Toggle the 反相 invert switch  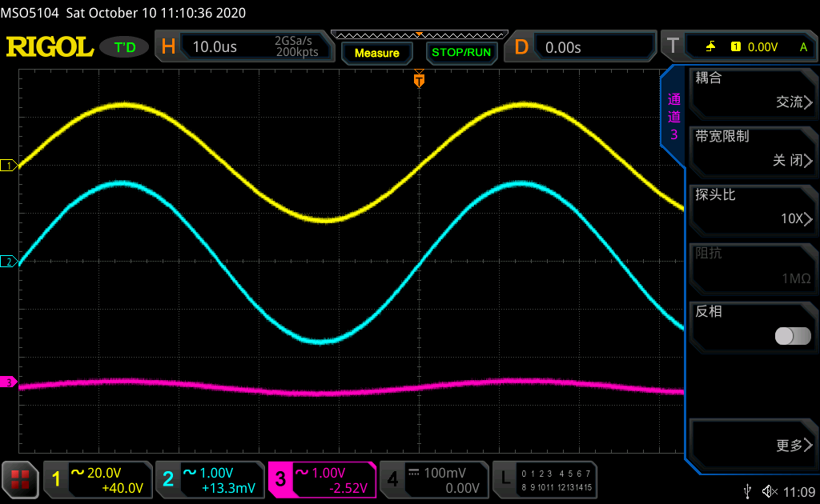pos(793,336)
